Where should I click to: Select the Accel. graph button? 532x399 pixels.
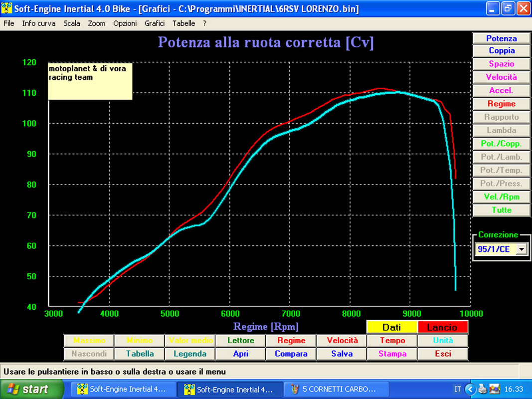click(501, 90)
